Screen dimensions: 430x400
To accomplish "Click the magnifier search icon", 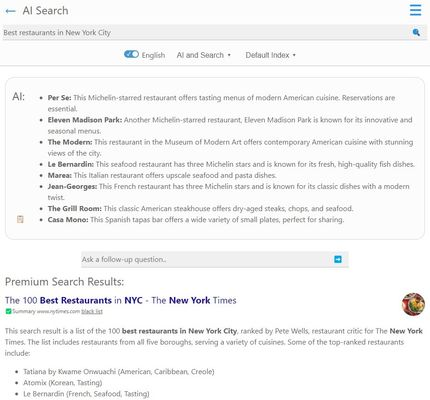I will tap(416, 32).
